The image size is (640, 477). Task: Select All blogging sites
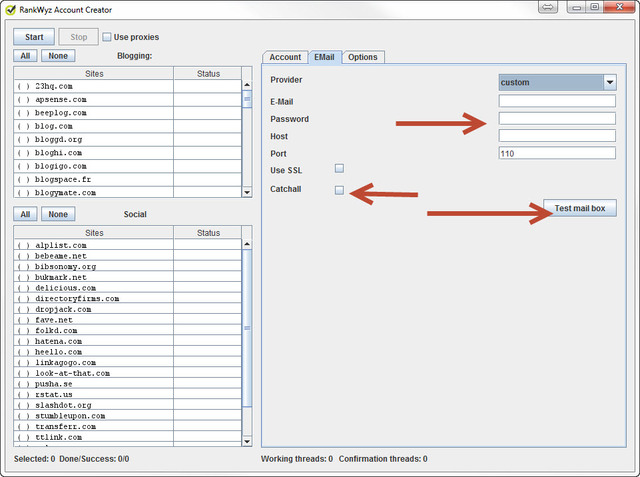pyautogui.click(x=25, y=55)
